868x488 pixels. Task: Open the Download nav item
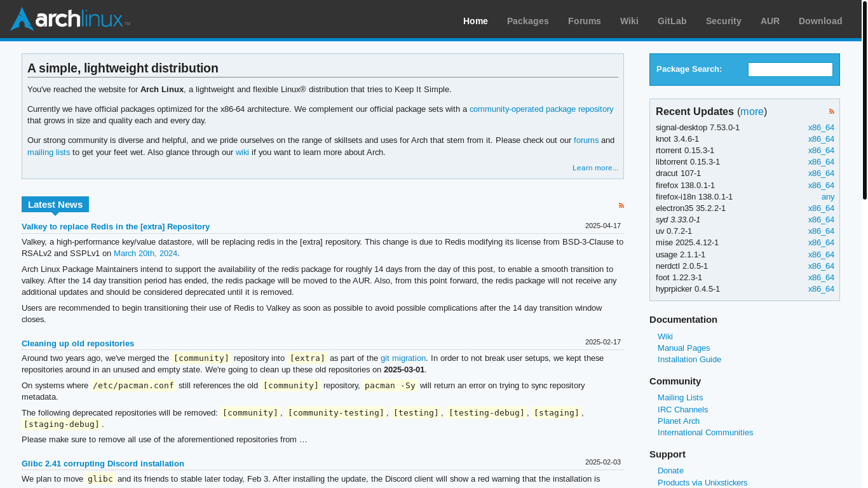tap(820, 21)
